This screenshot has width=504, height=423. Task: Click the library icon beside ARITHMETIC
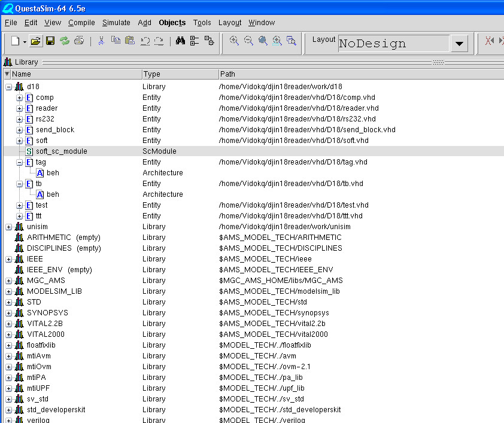[x=19, y=238]
